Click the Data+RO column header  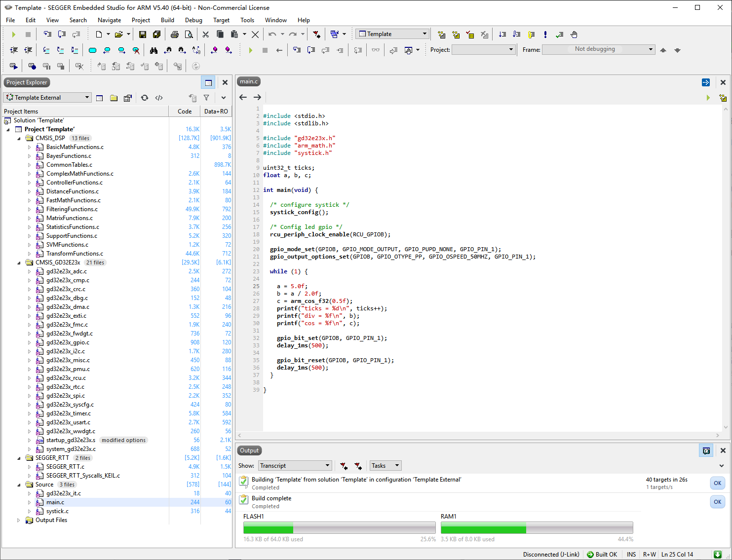pos(216,112)
